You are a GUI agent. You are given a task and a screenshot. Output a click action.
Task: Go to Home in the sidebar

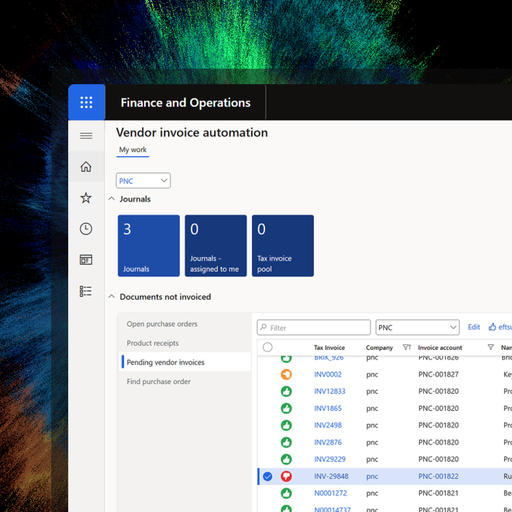[x=86, y=167]
